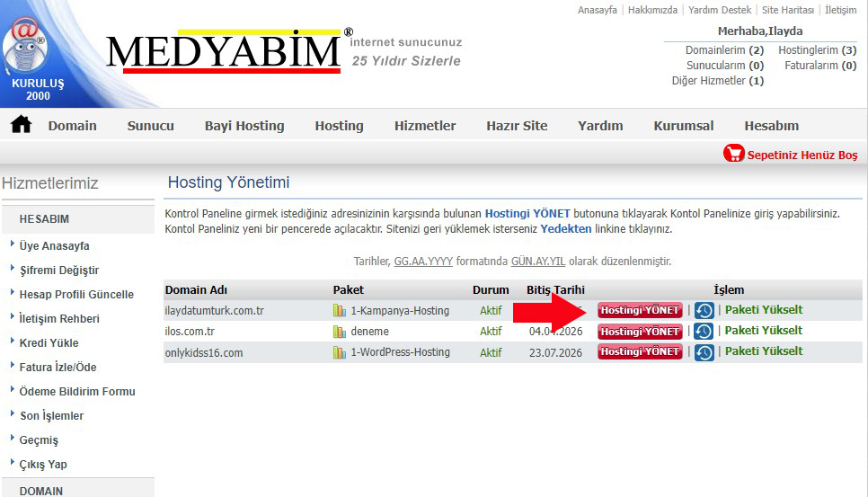Click Paketi Yükselt for ilos.com.tr
This screenshot has height=497, width=868.
(x=764, y=331)
